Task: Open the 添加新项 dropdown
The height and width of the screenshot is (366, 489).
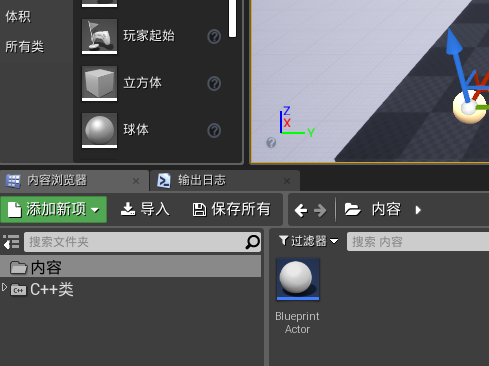Action: (x=54, y=210)
